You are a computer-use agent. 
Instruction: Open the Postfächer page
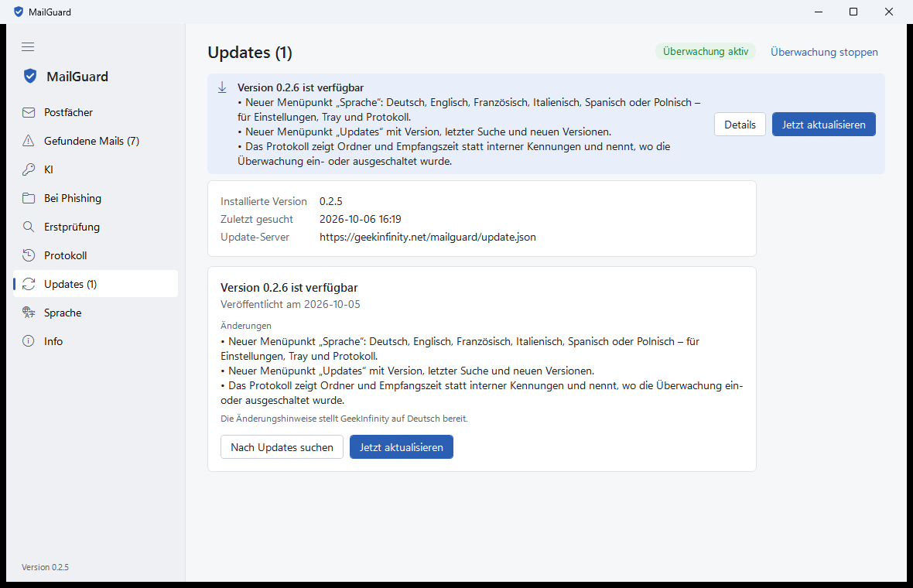tap(95, 112)
